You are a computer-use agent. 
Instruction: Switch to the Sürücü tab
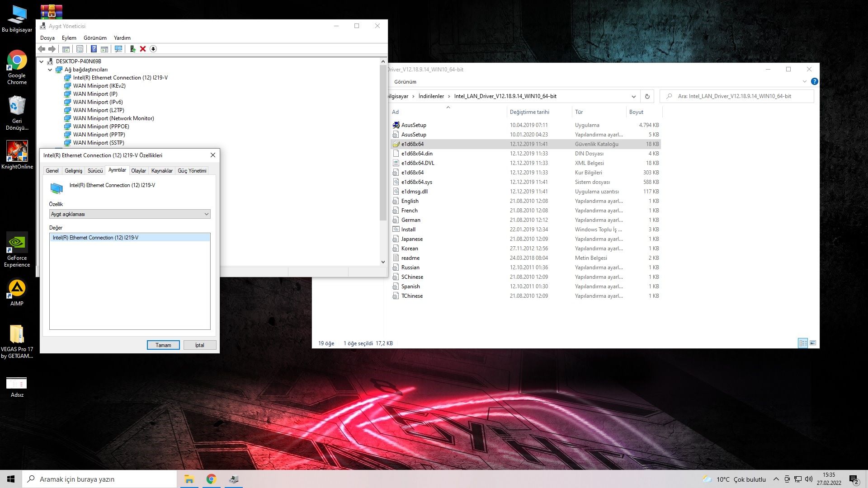[95, 171]
